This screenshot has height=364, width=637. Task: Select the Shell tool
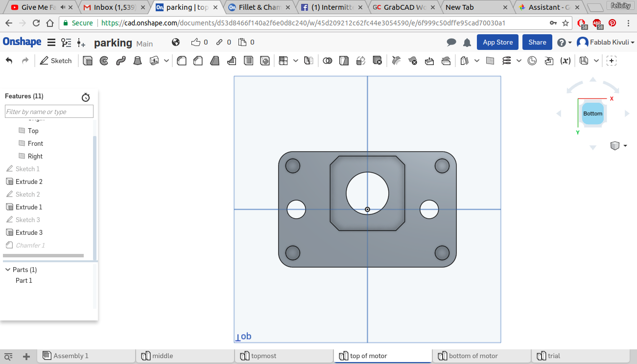point(249,61)
